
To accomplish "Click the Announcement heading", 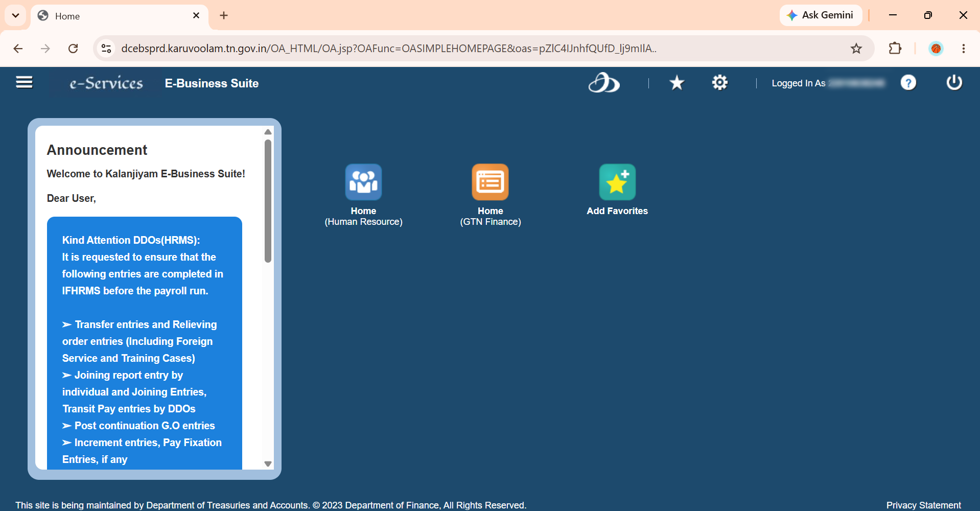I will click(x=97, y=150).
